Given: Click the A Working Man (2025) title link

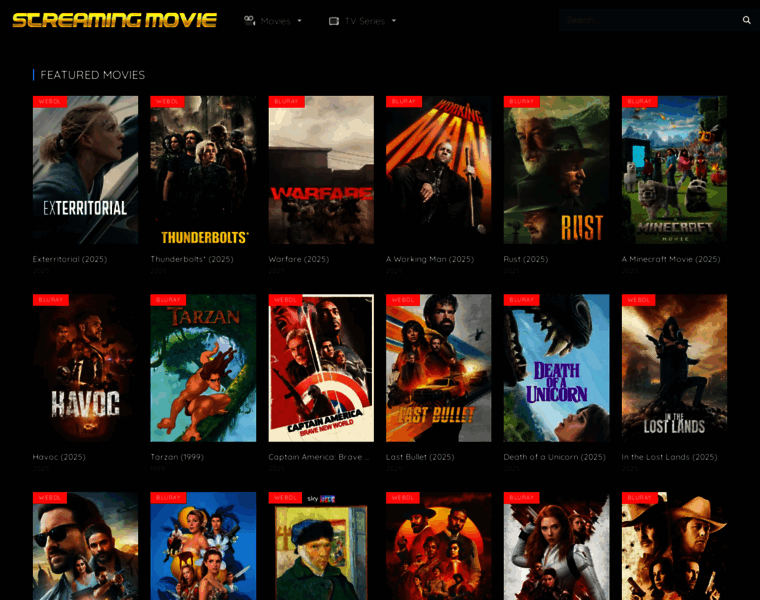Looking at the screenshot, I should pyautogui.click(x=430, y=259).
